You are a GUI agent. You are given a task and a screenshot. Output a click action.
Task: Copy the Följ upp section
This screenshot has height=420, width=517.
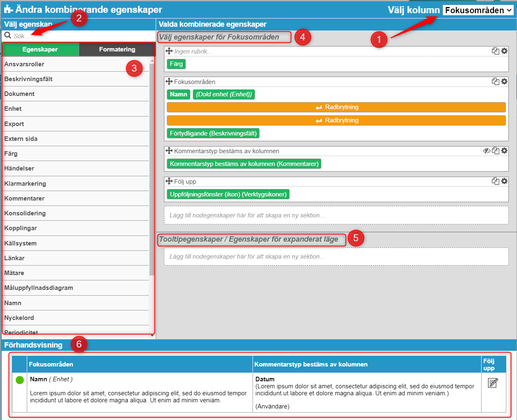point(496,181)
